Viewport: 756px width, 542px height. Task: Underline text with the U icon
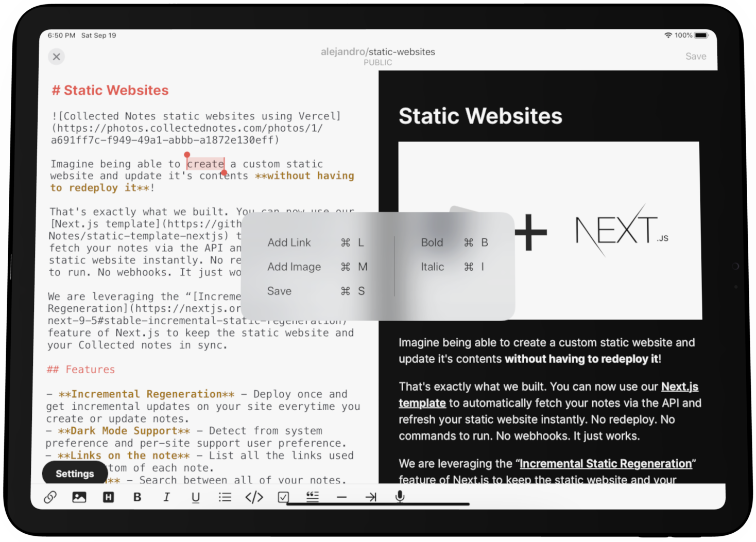coord(196,497)
